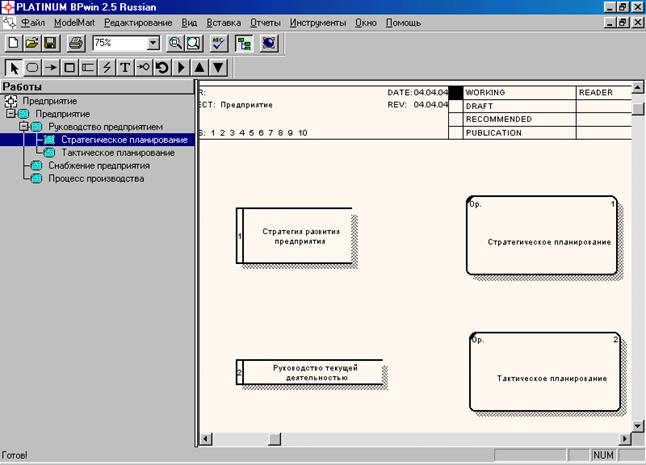Select the Arrow drawing tool
This screenshot has height=465, width=646.
50,68
